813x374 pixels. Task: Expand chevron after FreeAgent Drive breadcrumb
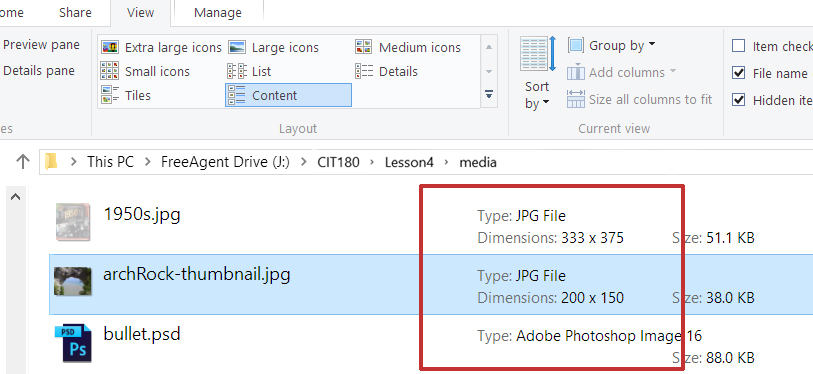pos(303,162)
